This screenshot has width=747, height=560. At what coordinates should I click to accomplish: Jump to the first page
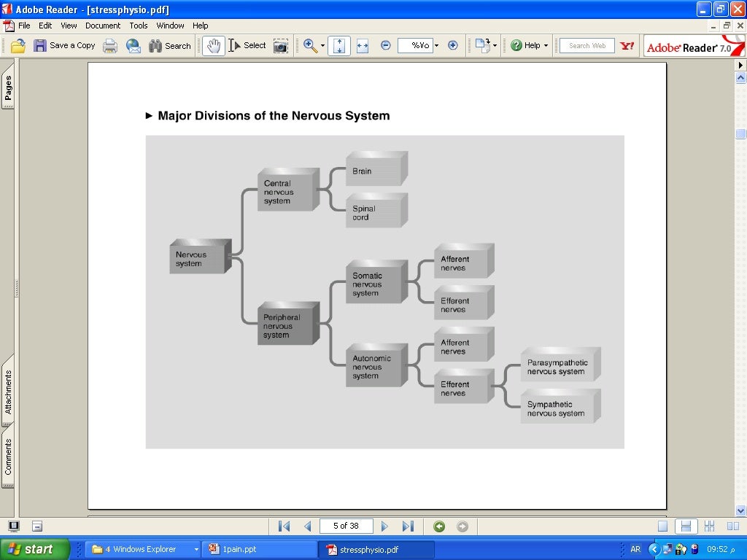pyautogui.click(x=284, y=526)
